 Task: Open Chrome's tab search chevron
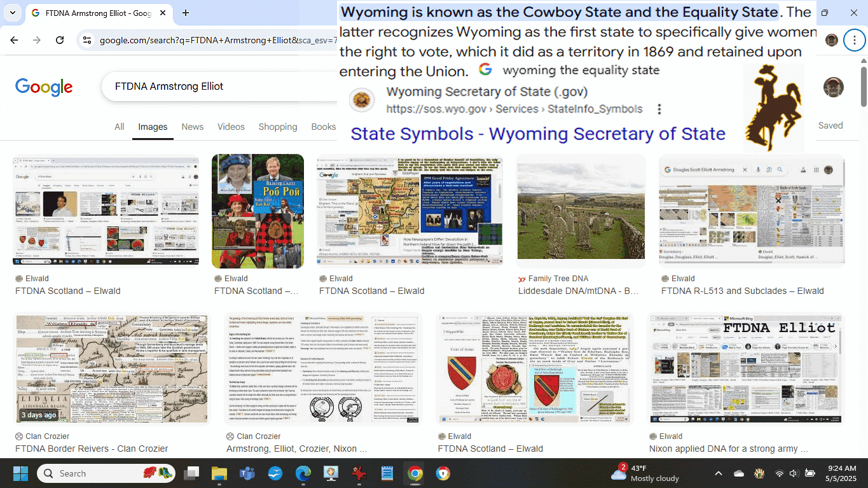pos(12,13)
